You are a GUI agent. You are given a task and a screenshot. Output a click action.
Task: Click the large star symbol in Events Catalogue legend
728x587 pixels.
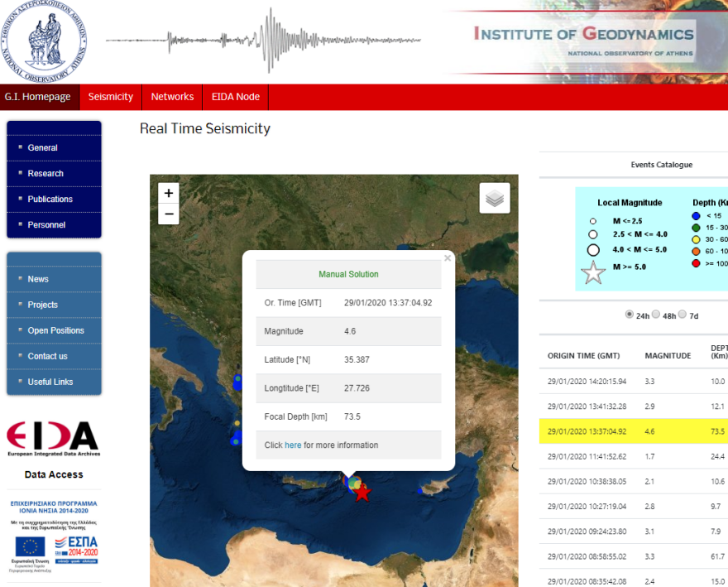pos(592,272)
